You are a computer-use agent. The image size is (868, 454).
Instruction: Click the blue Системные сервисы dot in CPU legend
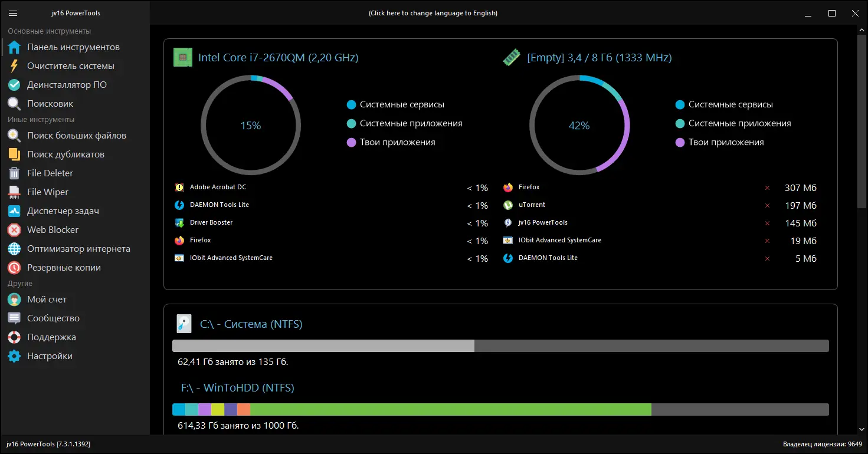[x=352, y=105]
